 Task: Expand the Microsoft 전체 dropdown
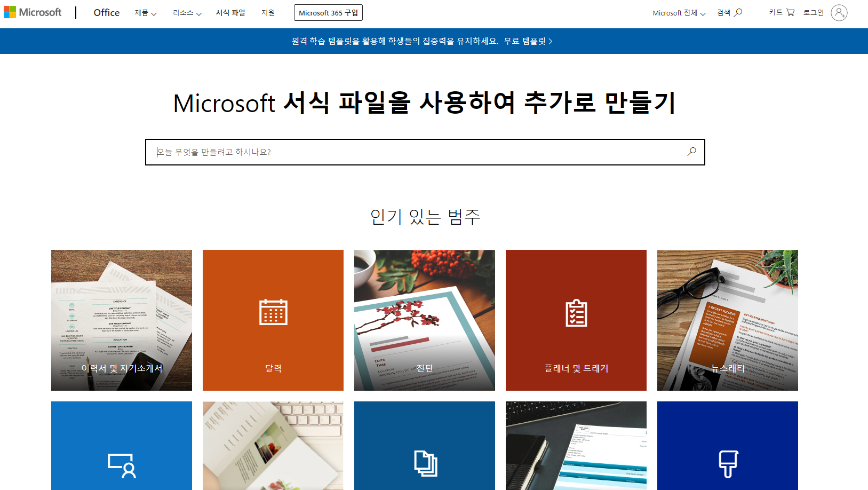tap(679, 13)
